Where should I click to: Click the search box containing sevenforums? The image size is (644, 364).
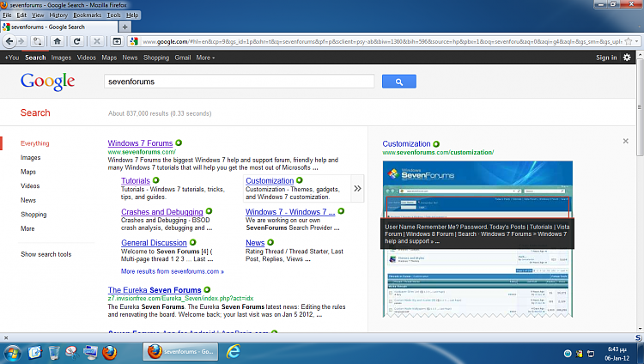pyautogui.click(x=239, y=82)
